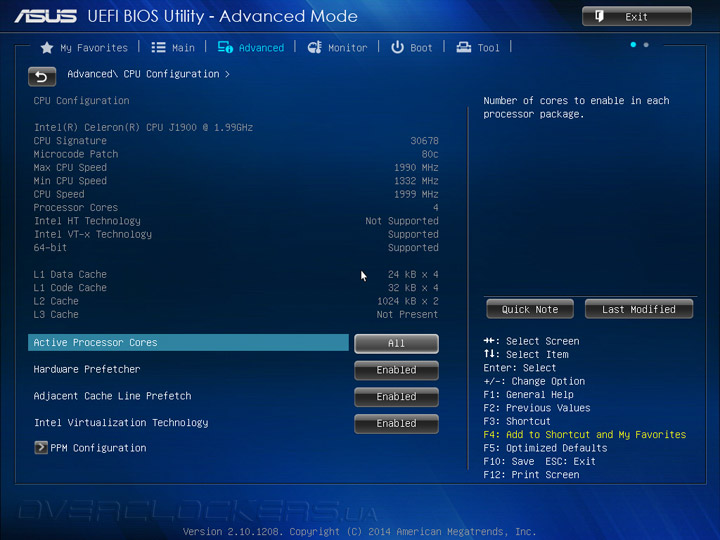Click the Boot power icon
Screen dimensions: 720x540
397,47
